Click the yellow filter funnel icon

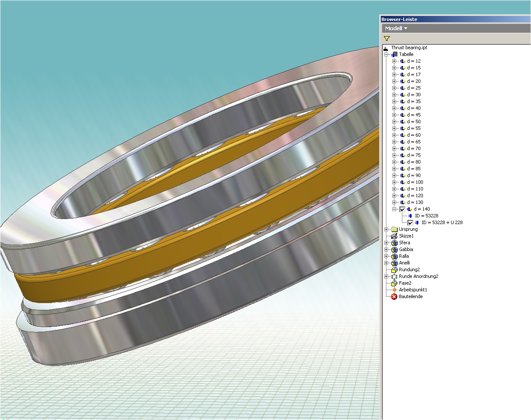click(x=387, y=38)
